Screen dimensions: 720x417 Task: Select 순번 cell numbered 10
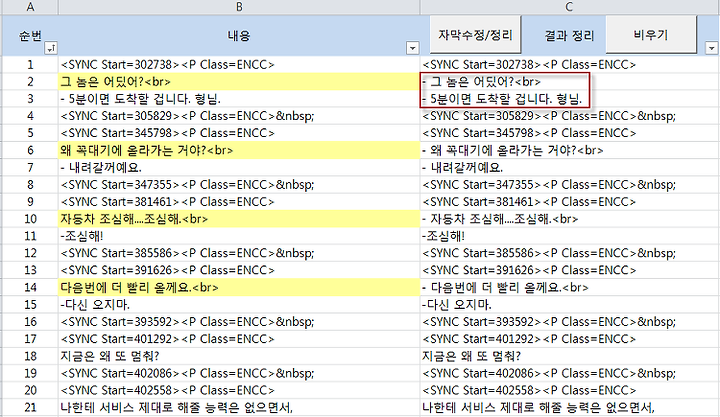pyautogui.click(x=30, y=219)
